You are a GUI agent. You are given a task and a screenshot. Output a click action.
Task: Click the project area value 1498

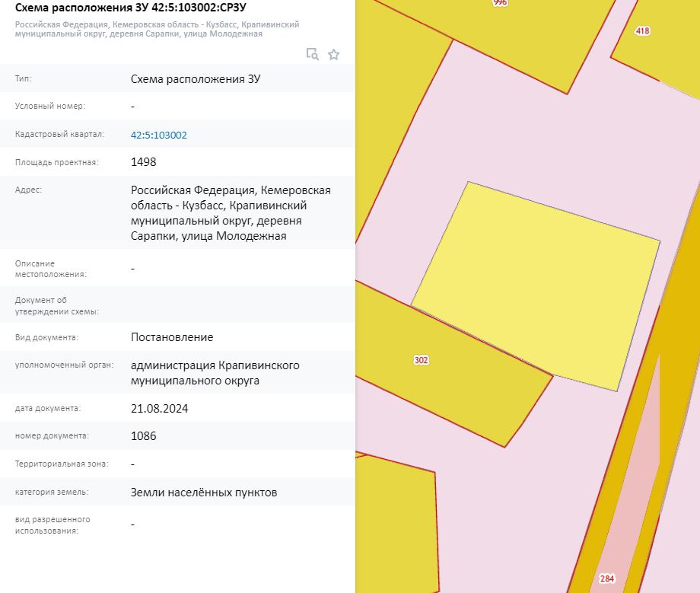point(143,161)
